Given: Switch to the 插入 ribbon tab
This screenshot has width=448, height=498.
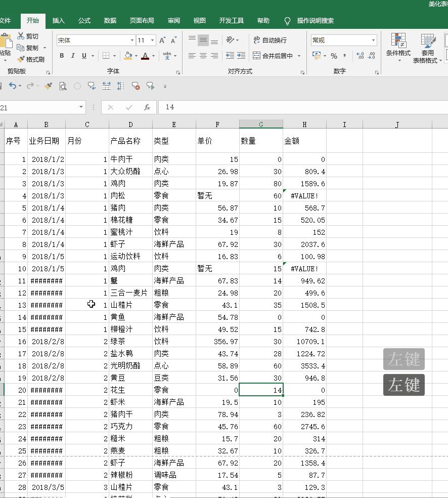Looking at the screenshot, I should click(58, 21).
